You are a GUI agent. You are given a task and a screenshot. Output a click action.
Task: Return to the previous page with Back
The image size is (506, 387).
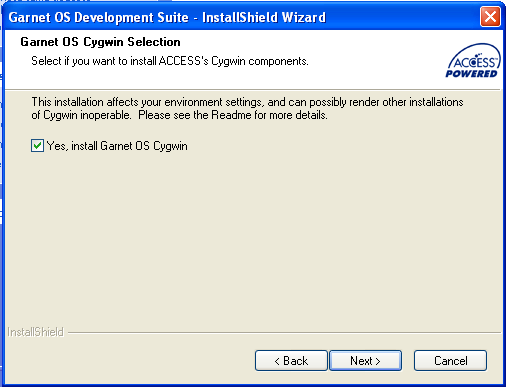point(291,360)
